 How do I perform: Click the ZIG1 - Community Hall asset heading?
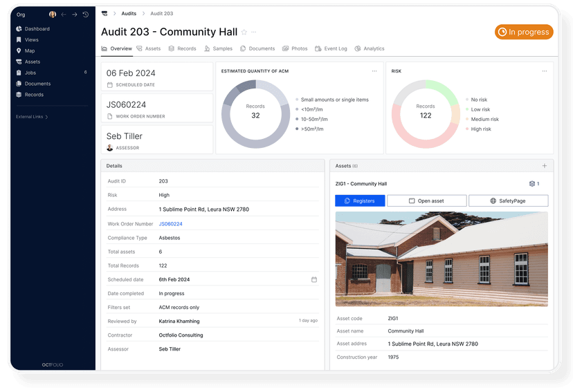361,184
